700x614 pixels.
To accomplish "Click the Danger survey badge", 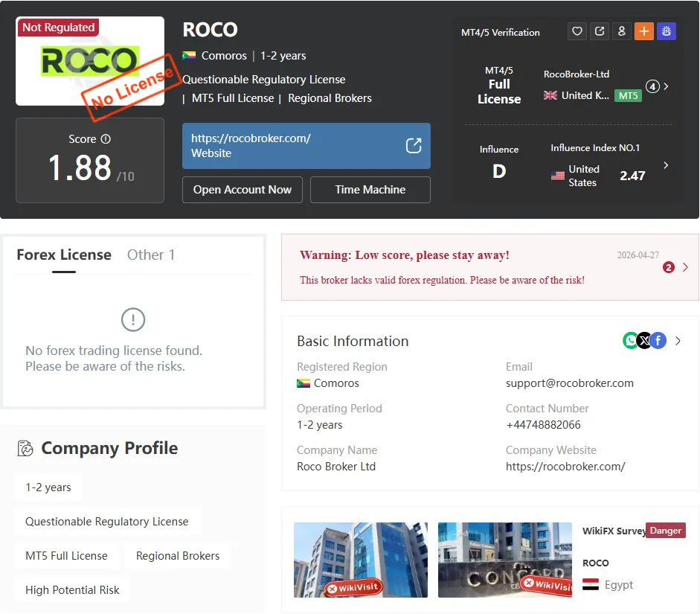I will pyautogui.click(x=665, y=531).
